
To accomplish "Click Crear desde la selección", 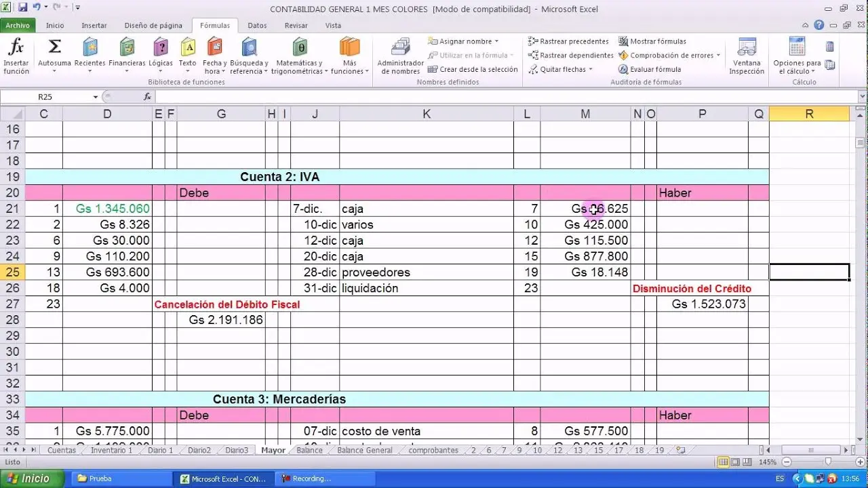I will coord(477,69).
